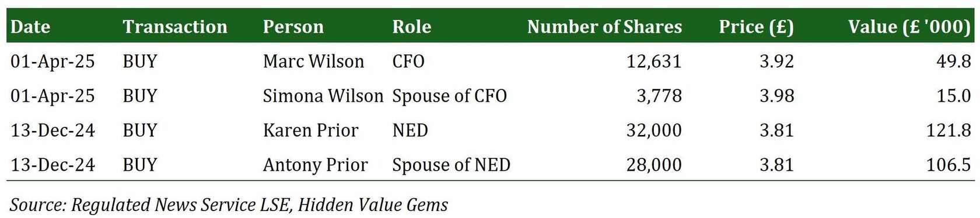Click the Price (£) column header
Image resolution: width=980 pixels, height=218 pixels.
point(756,27)
